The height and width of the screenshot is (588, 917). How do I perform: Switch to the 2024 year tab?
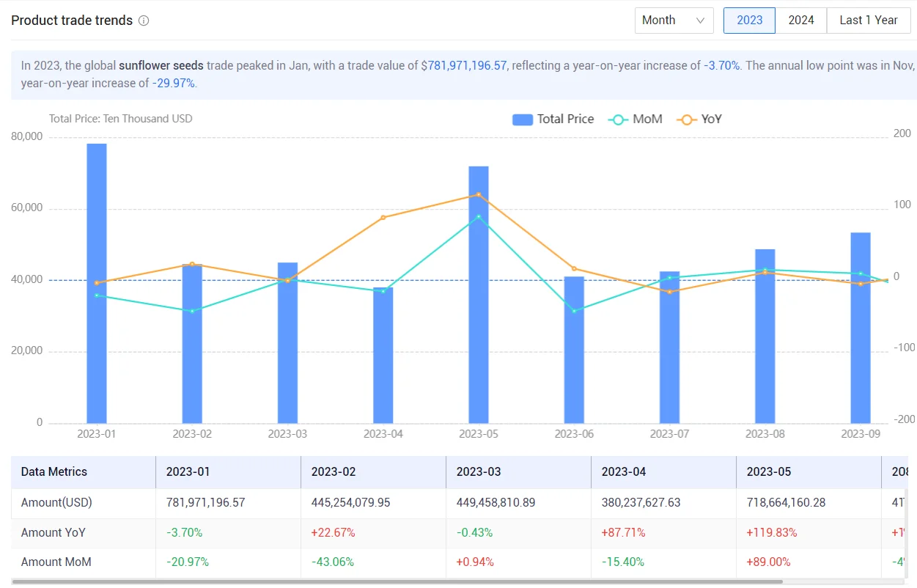[x=801, y=21]
